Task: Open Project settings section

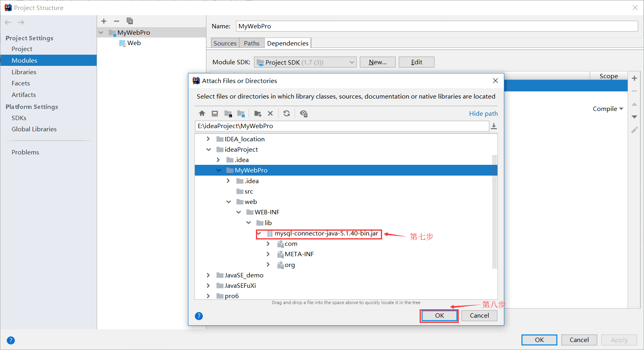Action: pos(22,49)
